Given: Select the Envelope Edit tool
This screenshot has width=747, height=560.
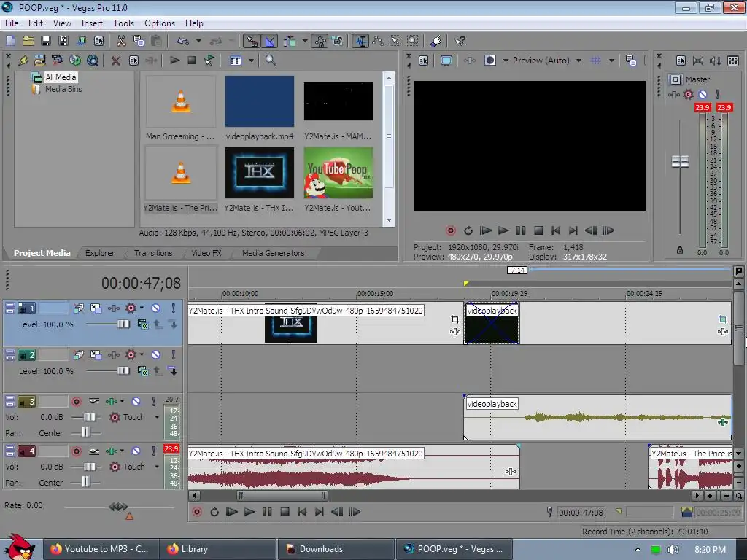Looking at the screenshot, I should 378,41.
